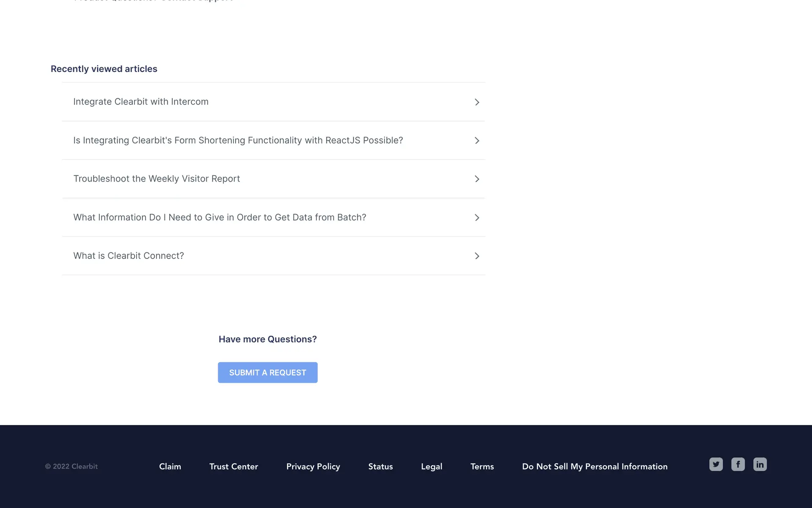Open the Legal footer link

431,467
